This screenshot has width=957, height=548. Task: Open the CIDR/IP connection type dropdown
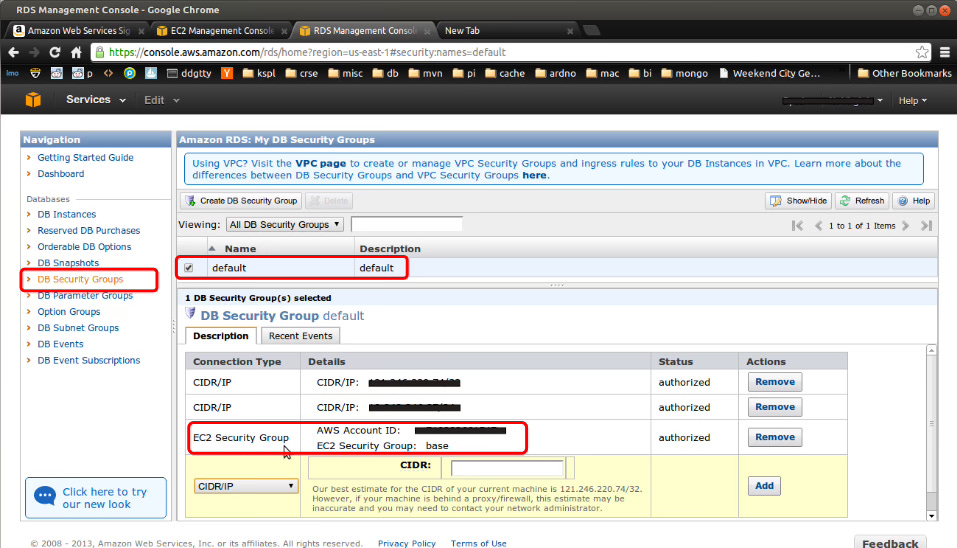(246, 486)
